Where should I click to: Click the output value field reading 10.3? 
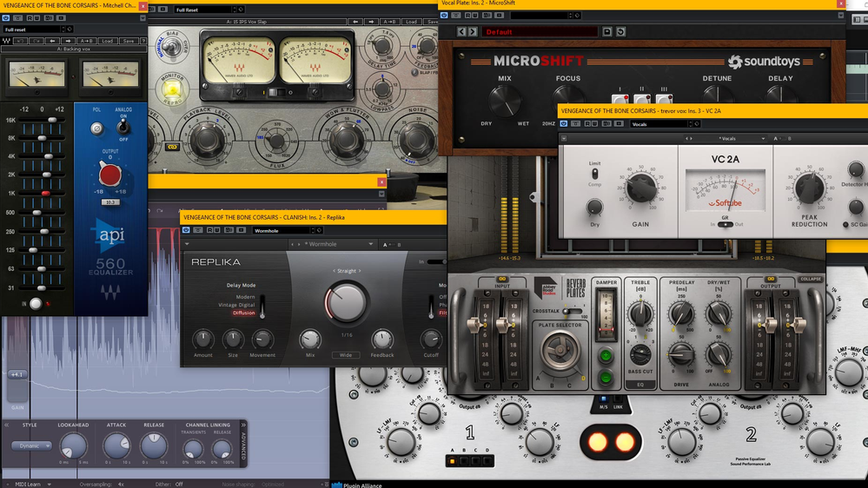click(109, 202)
